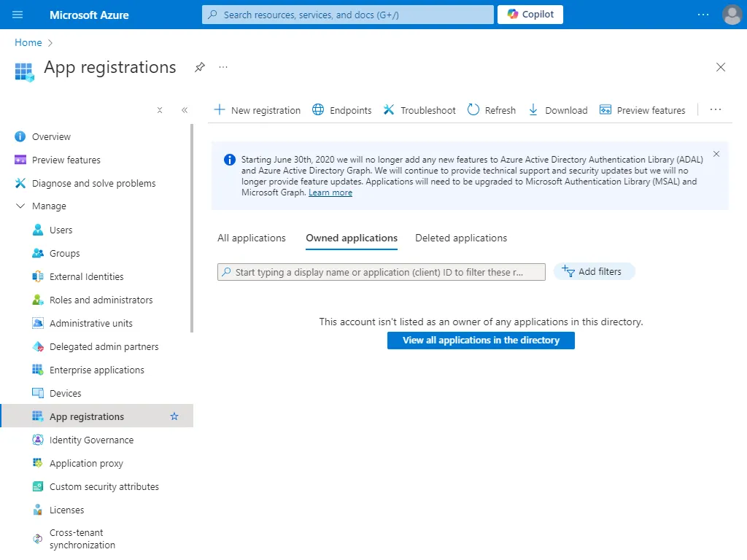Click the Application proxy icon
Image resolution: width=747 pixels, height=560 pixels.
coord(38,463)
